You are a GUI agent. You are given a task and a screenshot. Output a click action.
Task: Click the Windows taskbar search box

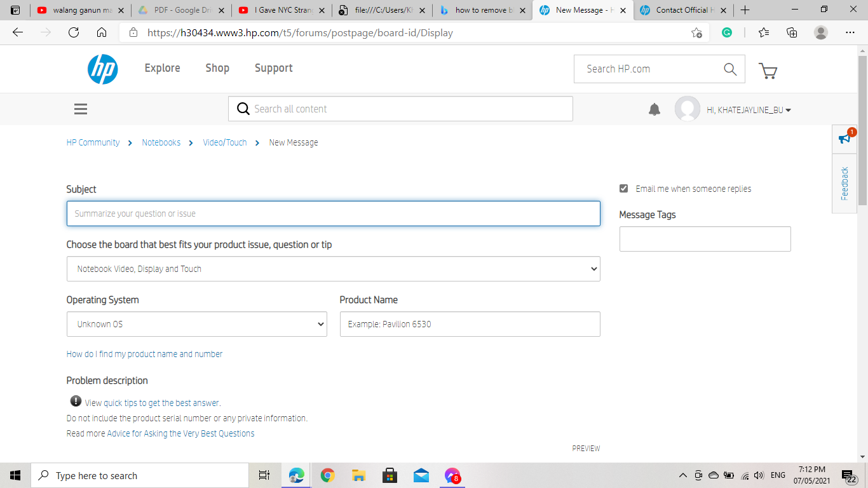pos(140,475)
